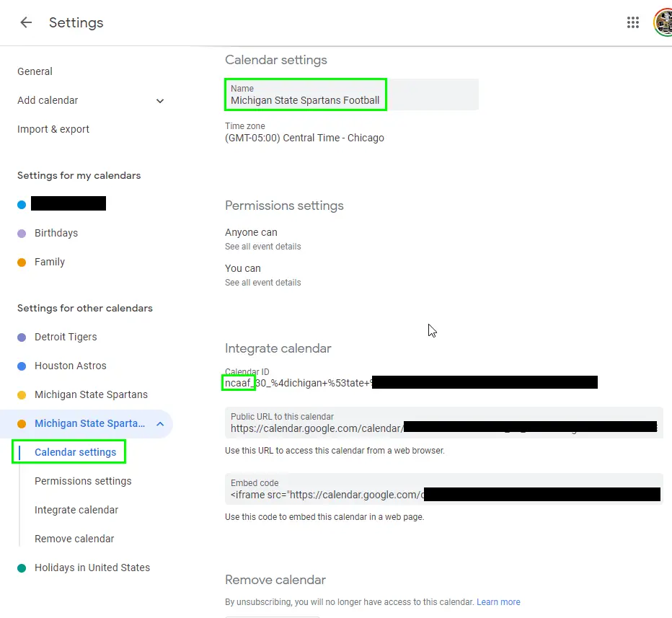Click the Birthdays calendar purple dot

[22, 234]
